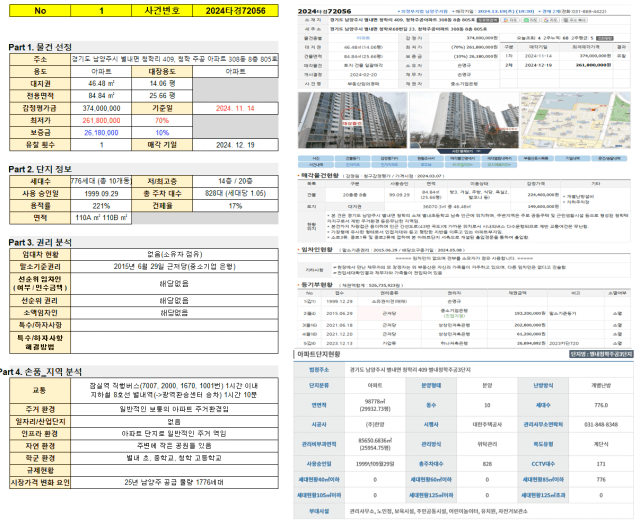Select the 기일내역 tab
This screenshot has height=524, width=640.
(573, 158)
